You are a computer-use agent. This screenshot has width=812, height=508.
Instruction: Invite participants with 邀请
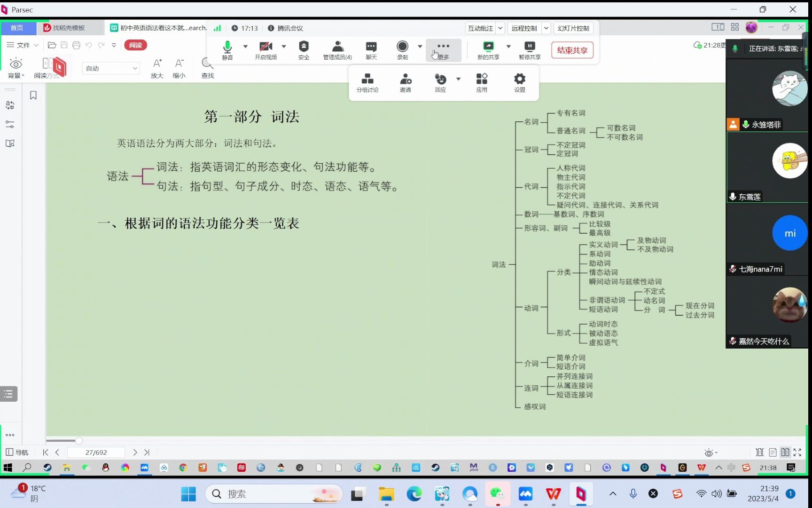(406, 82)
